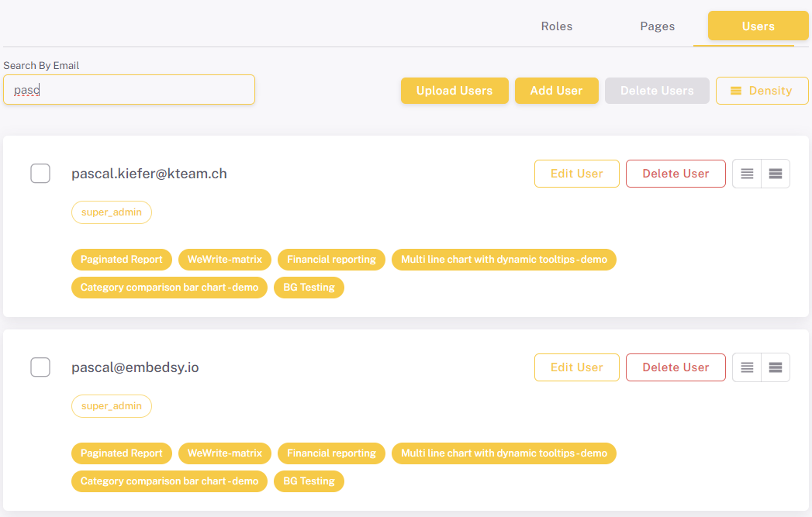Open the Financial reporting tag on pascal@embedsy.io

(x=331, y=453)
